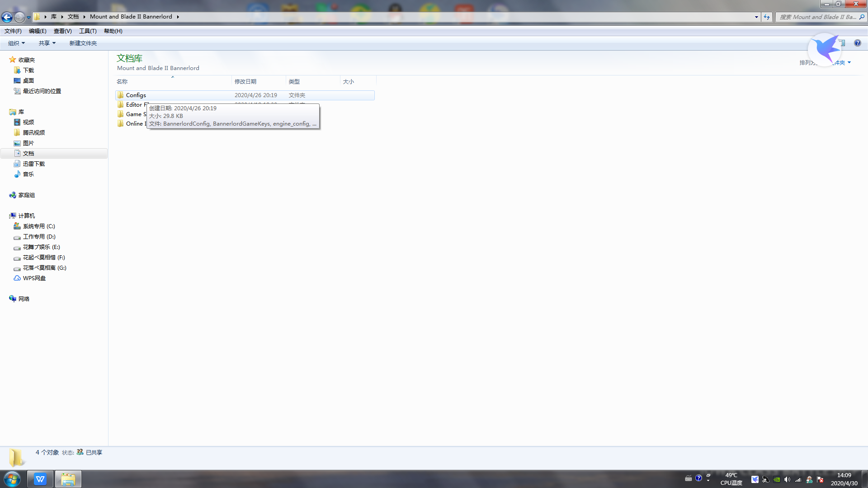The height and width of the screenshot is (488, 868).
Task: Click the 新建文件夹 button
Action: pyautogui.click(x=84, y=43)
